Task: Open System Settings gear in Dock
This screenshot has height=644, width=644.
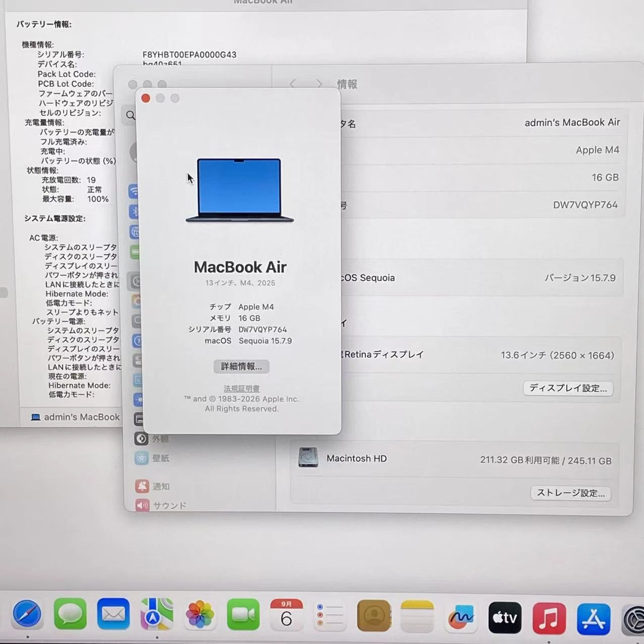Action: (x=633, y=620)
